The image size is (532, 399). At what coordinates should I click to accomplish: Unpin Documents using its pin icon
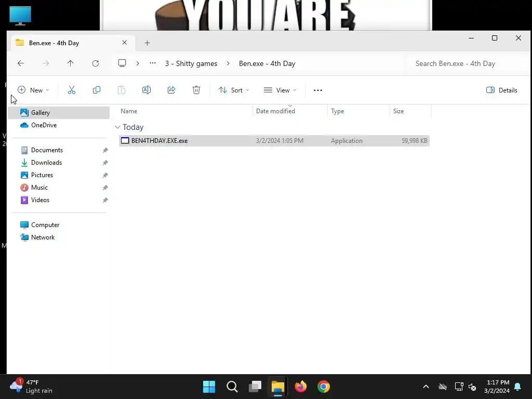[x=105, y=150]
